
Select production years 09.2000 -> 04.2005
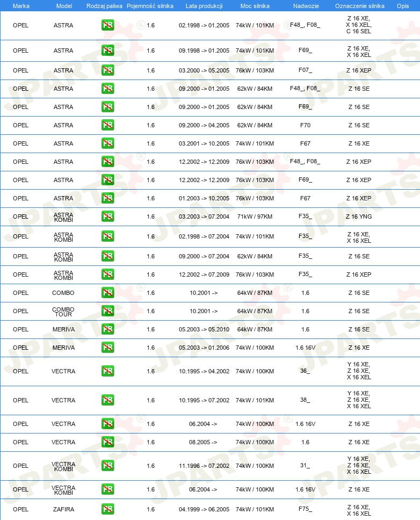(204, 125)
